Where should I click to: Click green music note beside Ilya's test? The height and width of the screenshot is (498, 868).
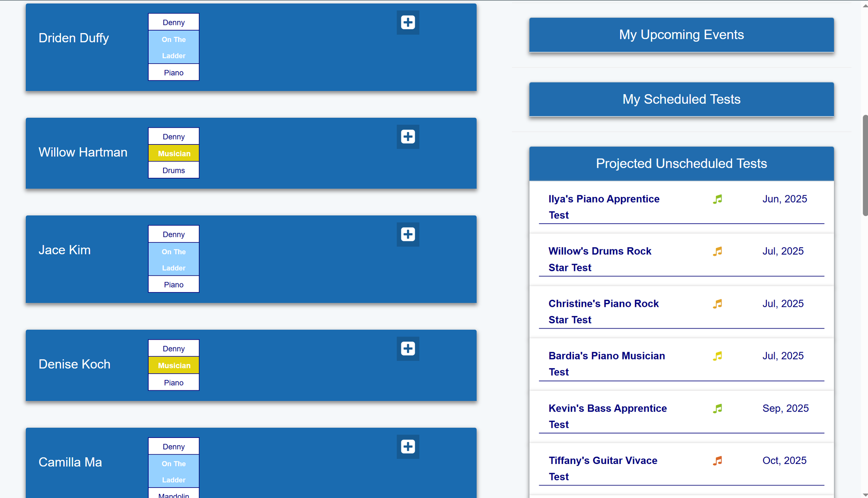pos(717,199)
